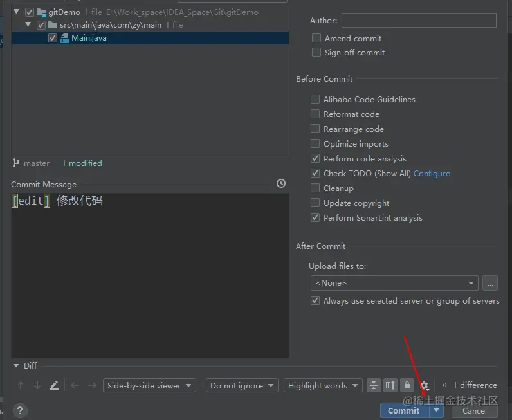Go forward with the right arrow in Diff toolbar
512x420 pixels.
92,385
